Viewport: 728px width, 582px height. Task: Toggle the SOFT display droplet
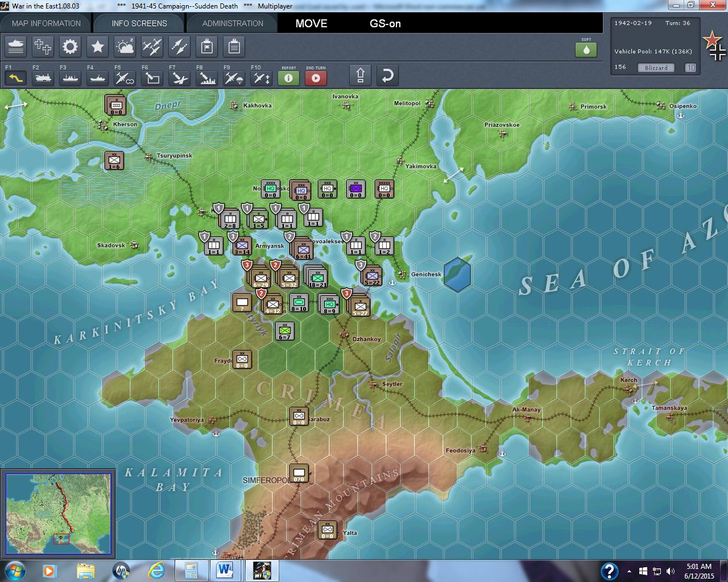tap(586, 49)
